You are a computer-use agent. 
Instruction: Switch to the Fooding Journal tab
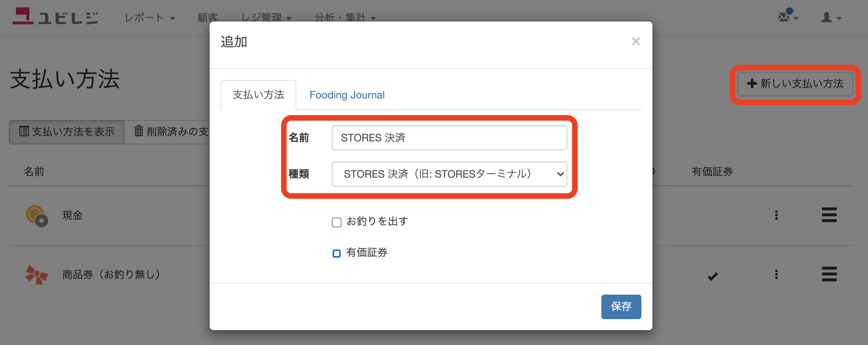coord(347,95)
